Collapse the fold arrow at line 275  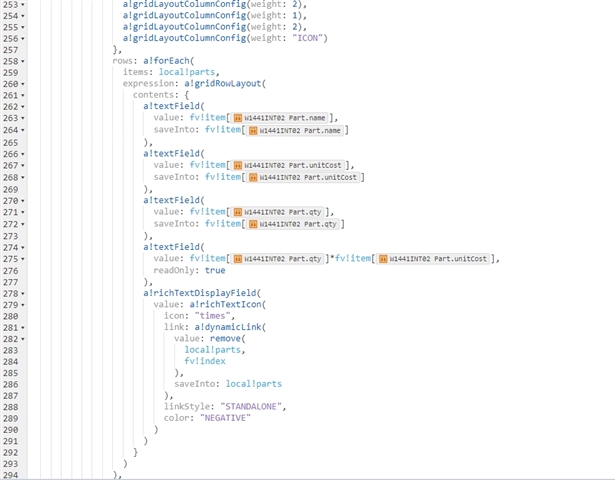click(x=23, y=259)
